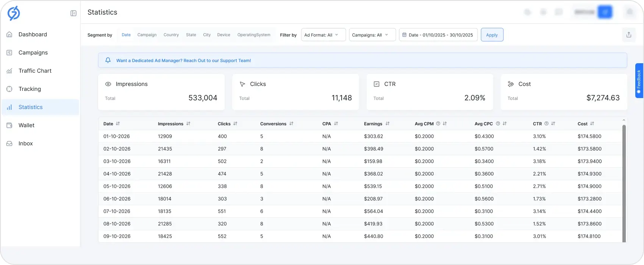The image size is (644, 265).
Task: Click the Statistics bar chart icon
Action: pyautogui.click(x=9, y=107)
